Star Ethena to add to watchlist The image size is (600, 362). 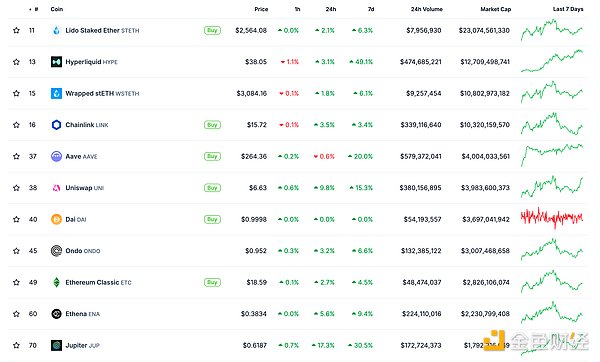pyautogui.click(x=16, y=314)
